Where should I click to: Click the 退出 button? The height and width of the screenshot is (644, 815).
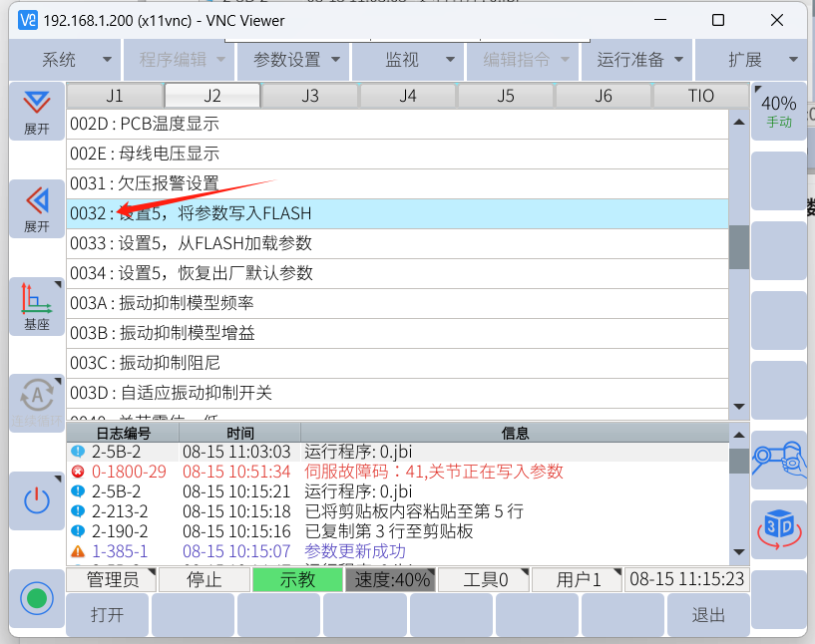pos(708,615)
